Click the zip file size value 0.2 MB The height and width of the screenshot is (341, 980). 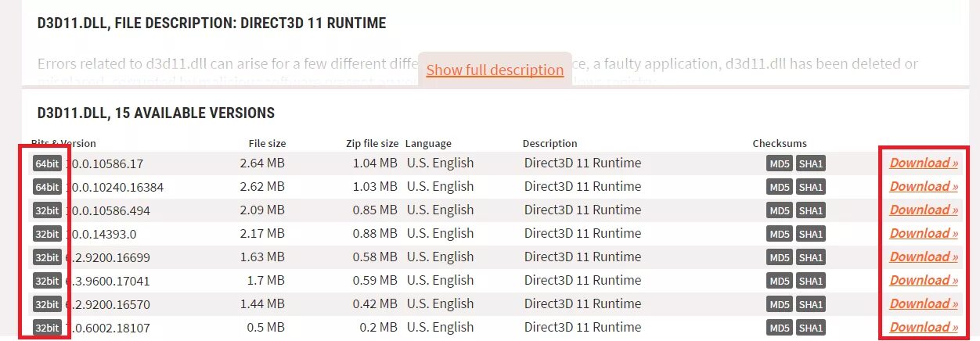pyautogui.click(x=378, y=328)
